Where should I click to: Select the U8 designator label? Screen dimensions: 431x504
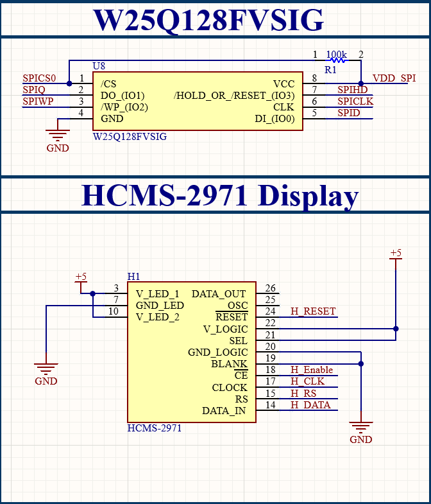pos(99,66)
